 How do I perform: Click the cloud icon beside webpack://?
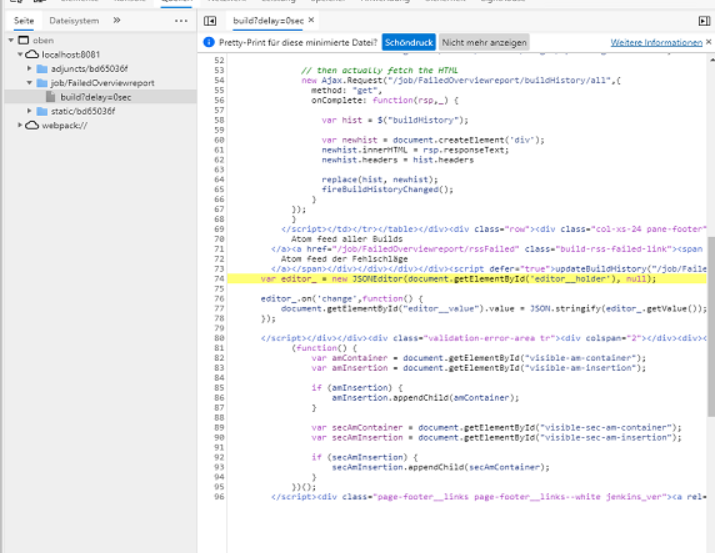coord(32,125)
